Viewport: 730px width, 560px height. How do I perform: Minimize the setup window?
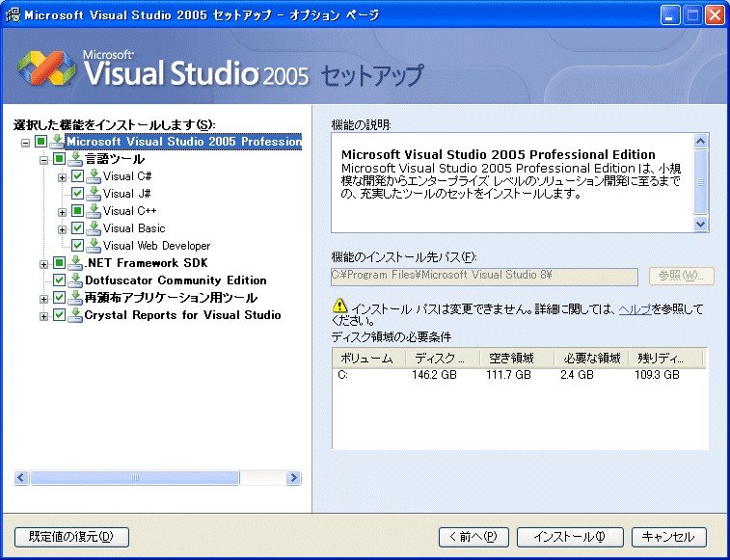click(x=669, y=15)
